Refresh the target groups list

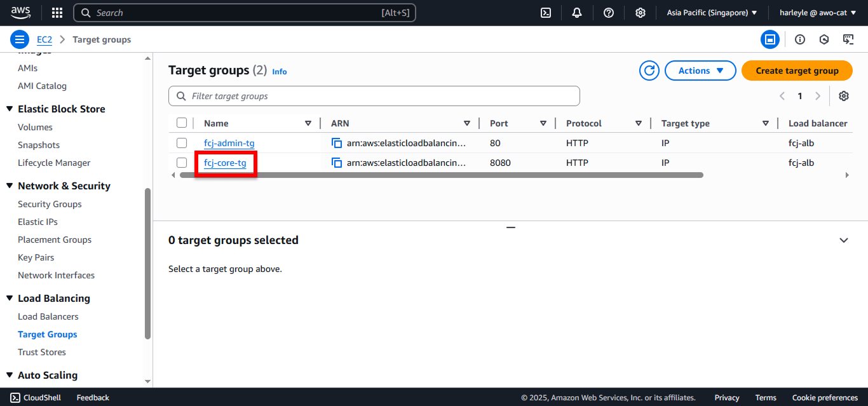649,71
